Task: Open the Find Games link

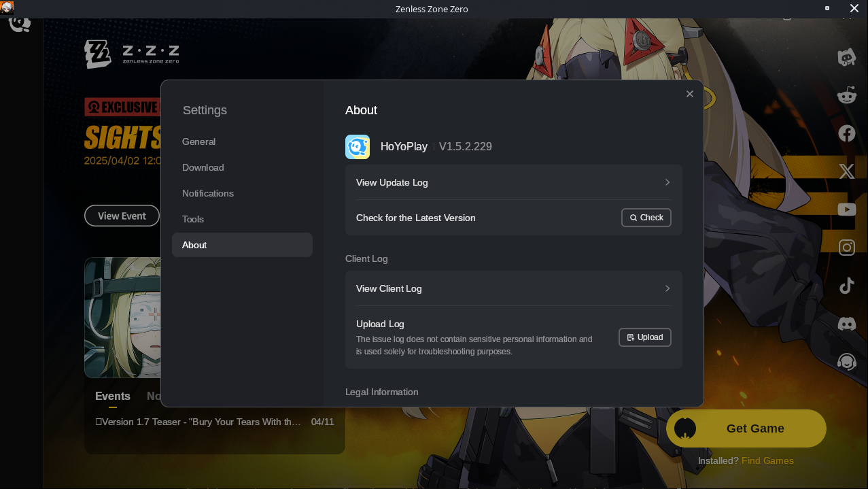Action: 767,460
